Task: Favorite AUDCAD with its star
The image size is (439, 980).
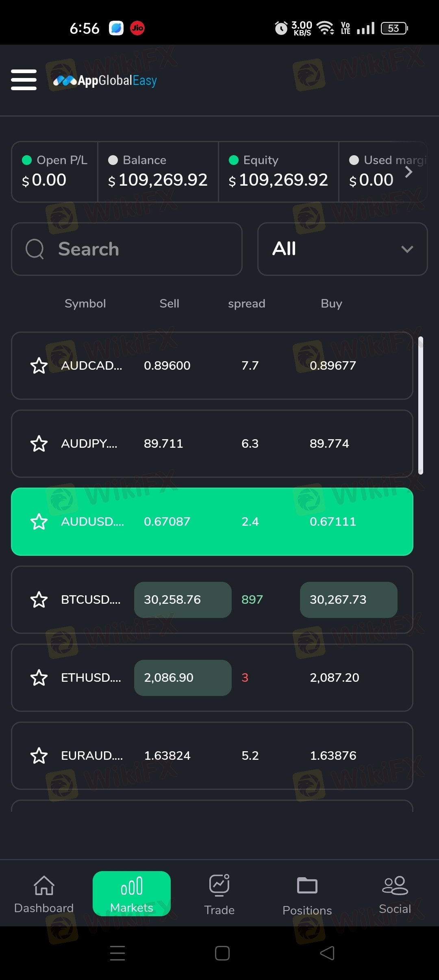Action: pyautogui.click(x=39, y=366)
